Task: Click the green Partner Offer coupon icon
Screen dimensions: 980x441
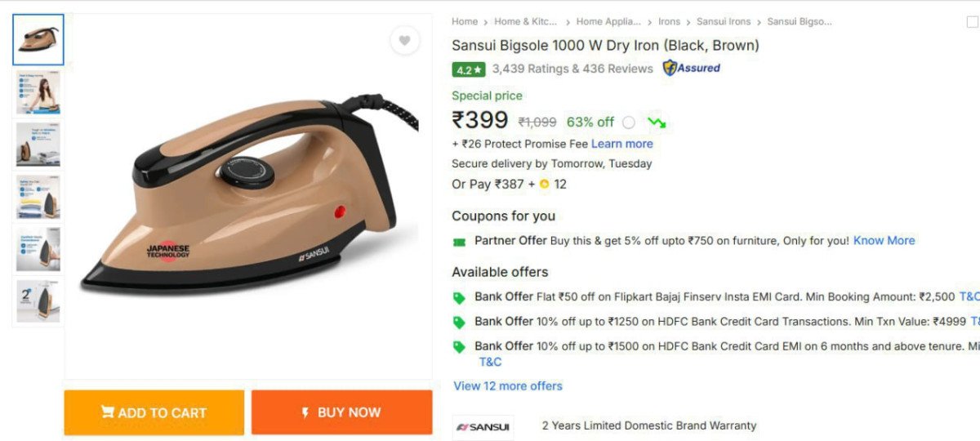Action: pyautogui.click(x=459, y=242)
